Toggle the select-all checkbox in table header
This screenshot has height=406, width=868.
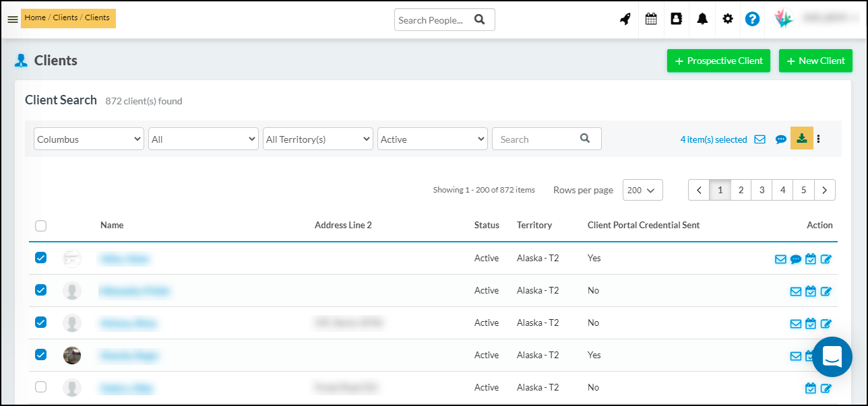[40, 226]
